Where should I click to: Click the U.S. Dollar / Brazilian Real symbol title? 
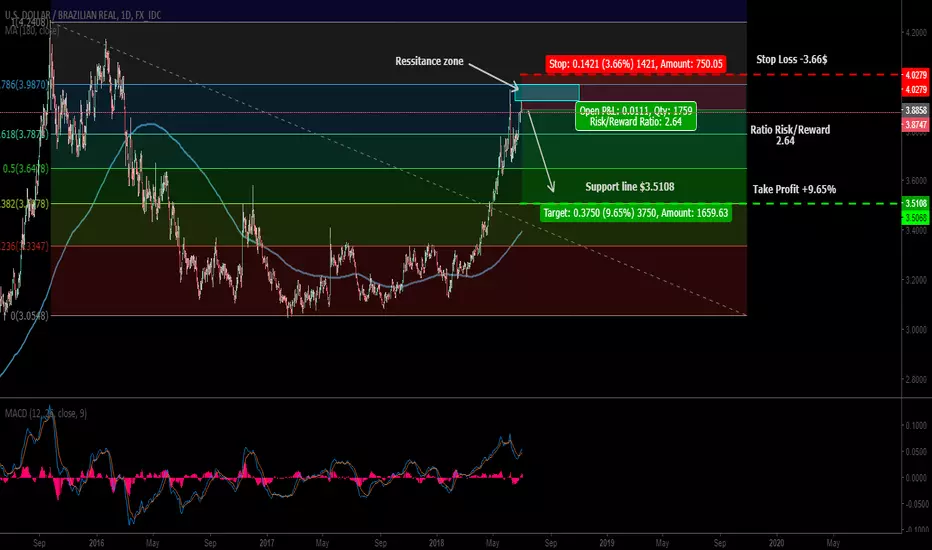tap(83, 15)
